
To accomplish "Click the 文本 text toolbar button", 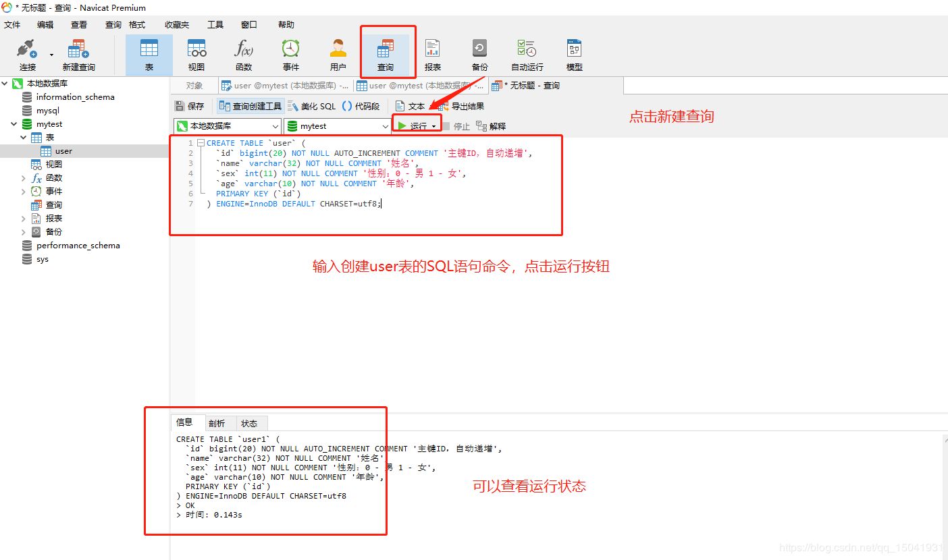I will (x=411, y=106).
